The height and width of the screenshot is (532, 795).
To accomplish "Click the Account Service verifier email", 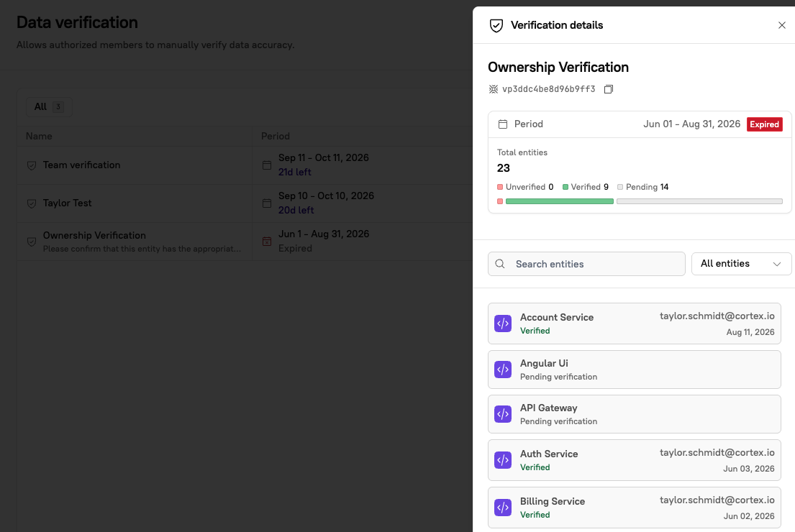I will click(717, 316).
